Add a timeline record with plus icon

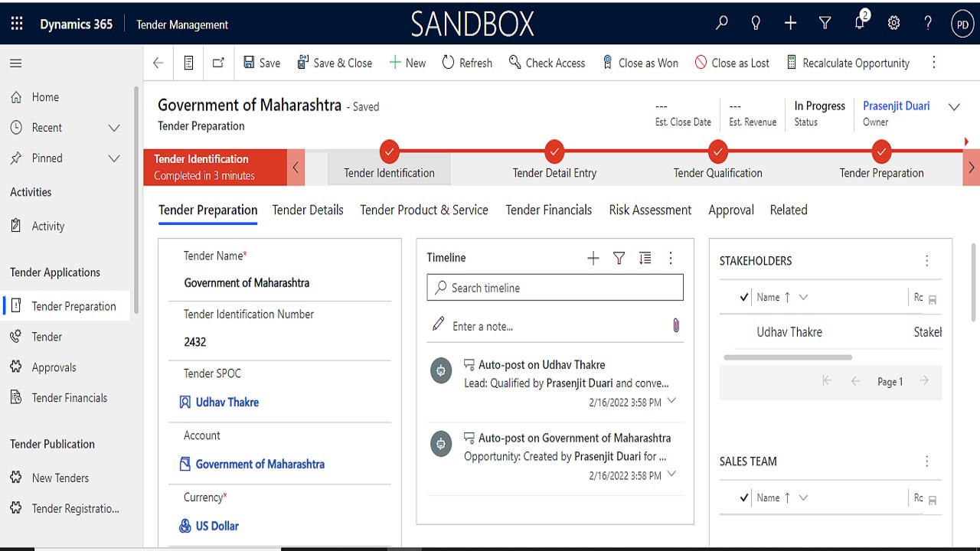pos(593,258)
